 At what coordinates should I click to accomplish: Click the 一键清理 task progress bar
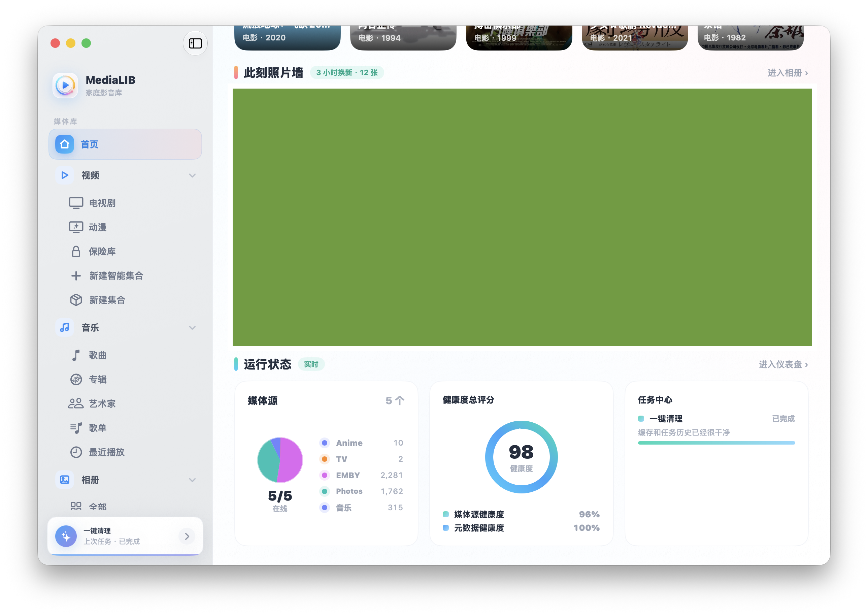(x=716, y=443)
